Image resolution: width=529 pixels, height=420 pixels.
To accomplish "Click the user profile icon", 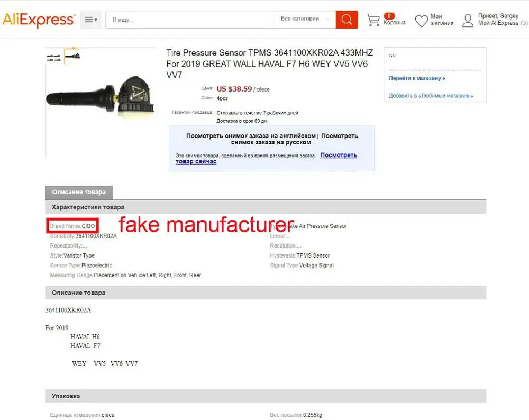I will [x=468, y=20].
